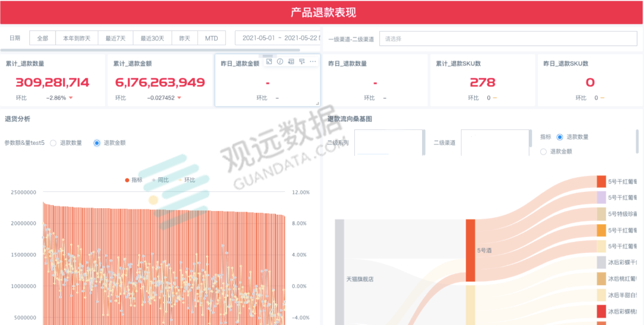Click the 累计_退款SKU数 value 278

[x=482, y=82]
